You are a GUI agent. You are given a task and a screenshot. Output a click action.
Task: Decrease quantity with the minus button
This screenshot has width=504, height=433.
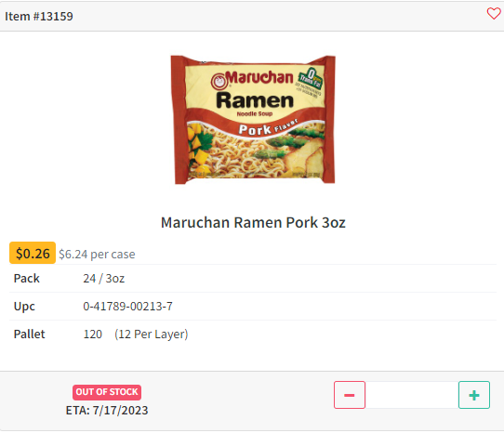[x=350, y=395]
